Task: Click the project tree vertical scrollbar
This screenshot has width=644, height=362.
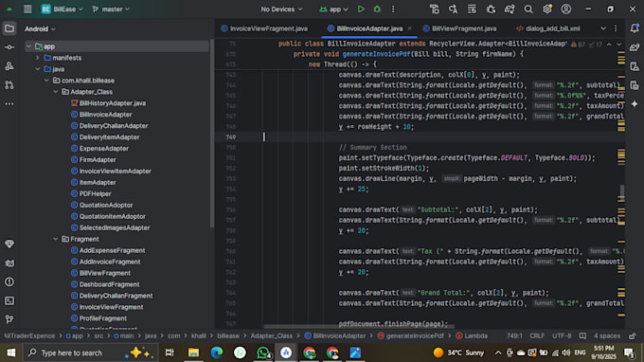Action: [x=212, y=133]
